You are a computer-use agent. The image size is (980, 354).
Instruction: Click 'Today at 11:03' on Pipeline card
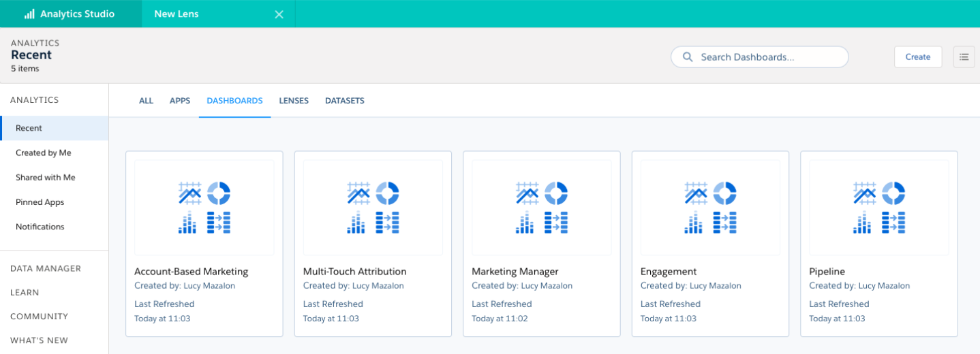837,319
